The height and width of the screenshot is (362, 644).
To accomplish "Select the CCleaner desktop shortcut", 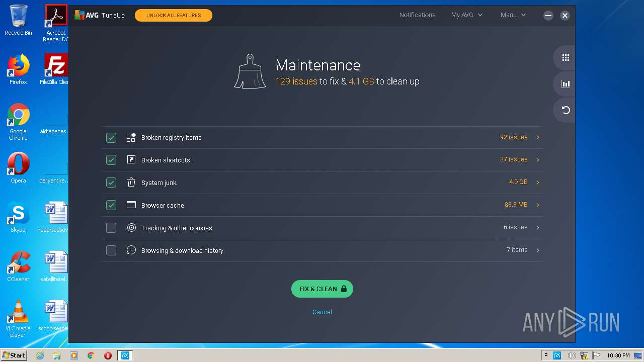I will click(x=18, y=266).
